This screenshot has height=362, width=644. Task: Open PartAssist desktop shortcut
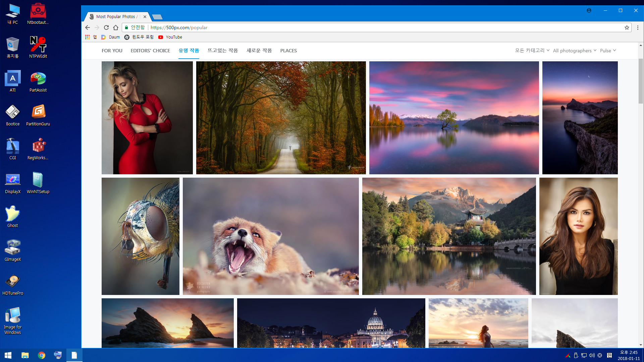[38, 81]
